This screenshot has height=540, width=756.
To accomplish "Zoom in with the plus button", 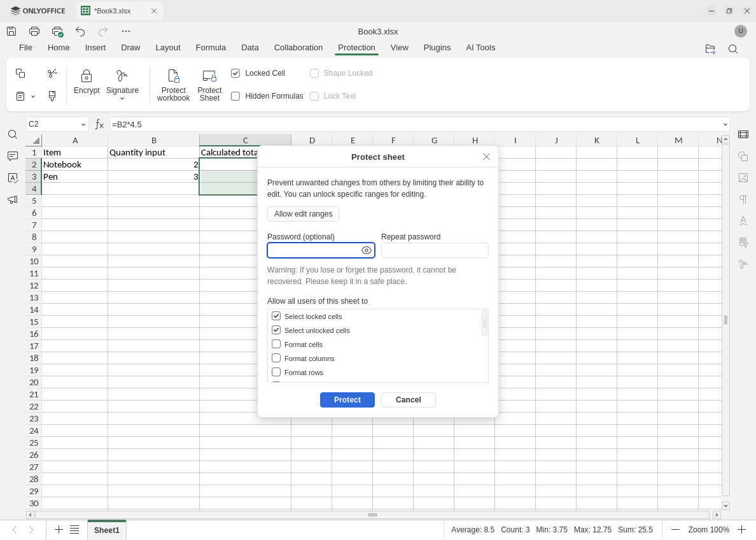I will click(x=741, y=530).
